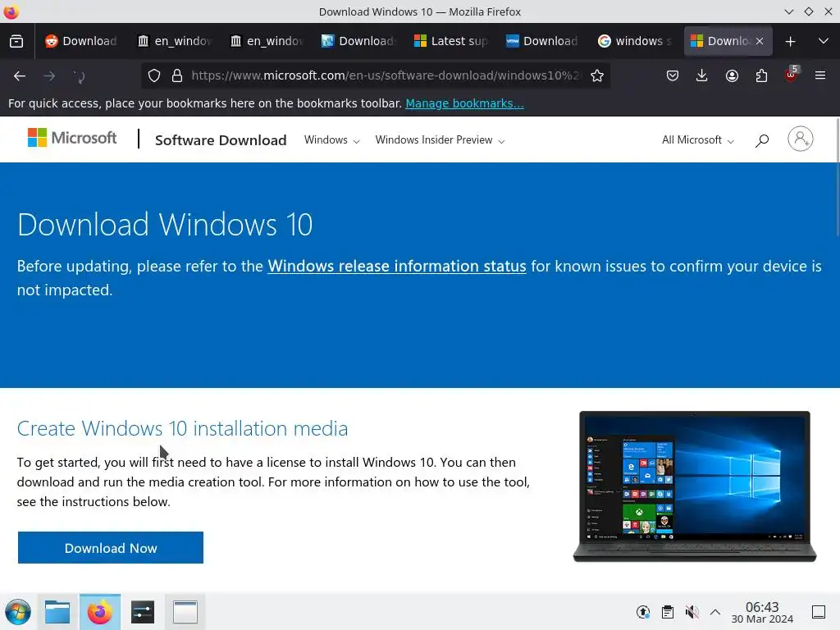Show hidden system tray icons
The height and width of the screenshot is (630, 840).
pyautogui.click(x=715, y=612)
